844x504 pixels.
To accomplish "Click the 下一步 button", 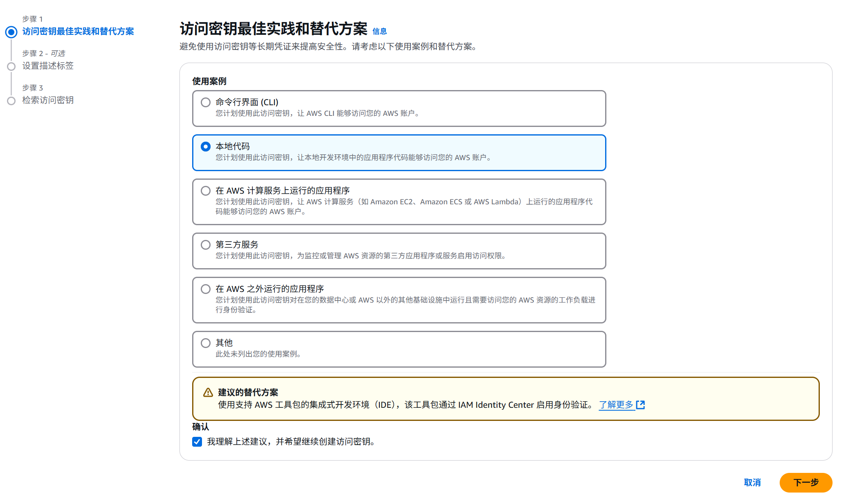I will (805, 483).
